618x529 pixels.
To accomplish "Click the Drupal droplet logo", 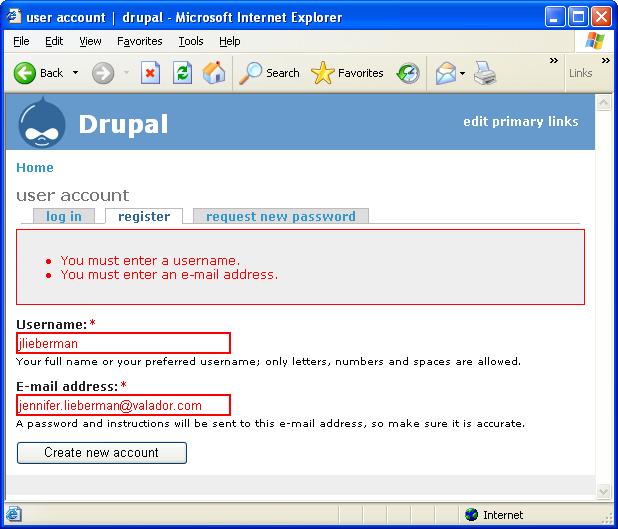I will tap(42, 123).
